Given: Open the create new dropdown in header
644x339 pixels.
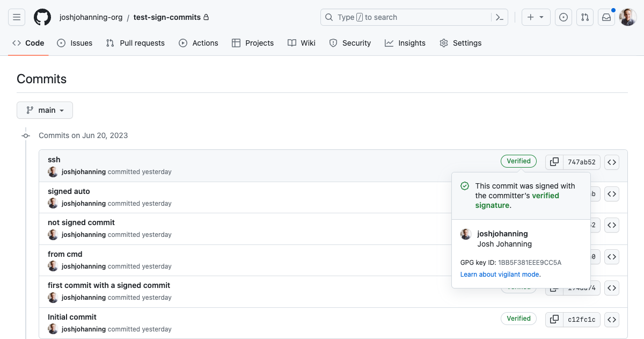Looking at the screenshot, I should click(535, 17).
